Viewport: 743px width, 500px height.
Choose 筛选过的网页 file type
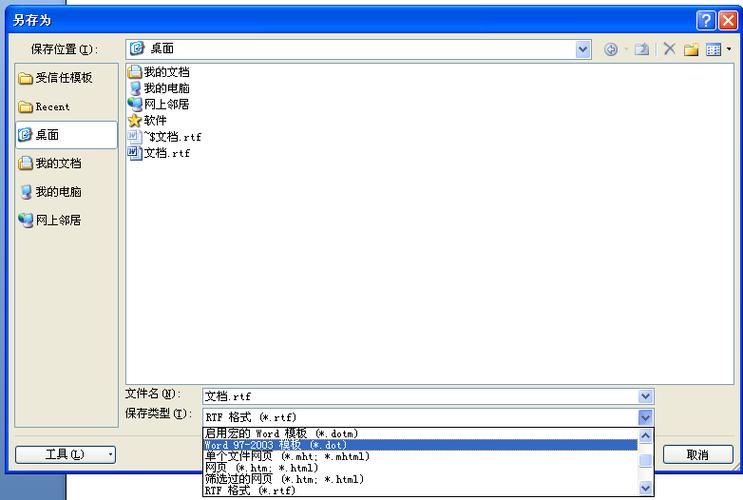420,479
